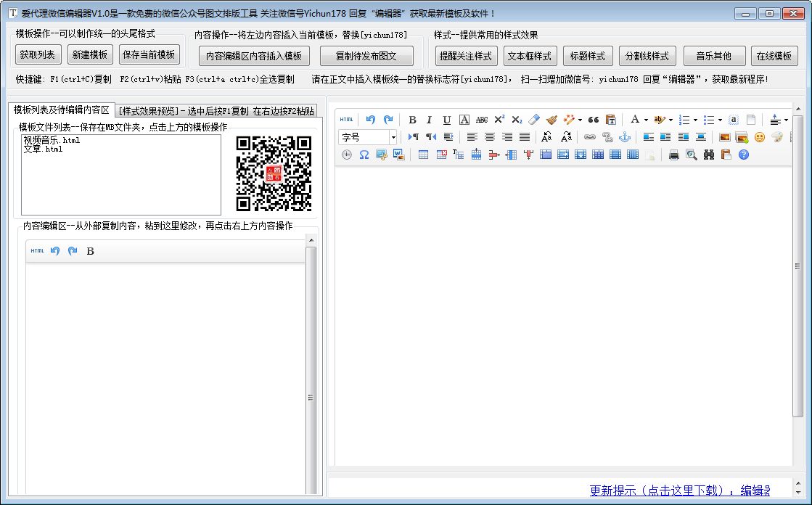The image size is (812, 505).
Task: Toggle underline formatting
Action: tap(447, 120)
